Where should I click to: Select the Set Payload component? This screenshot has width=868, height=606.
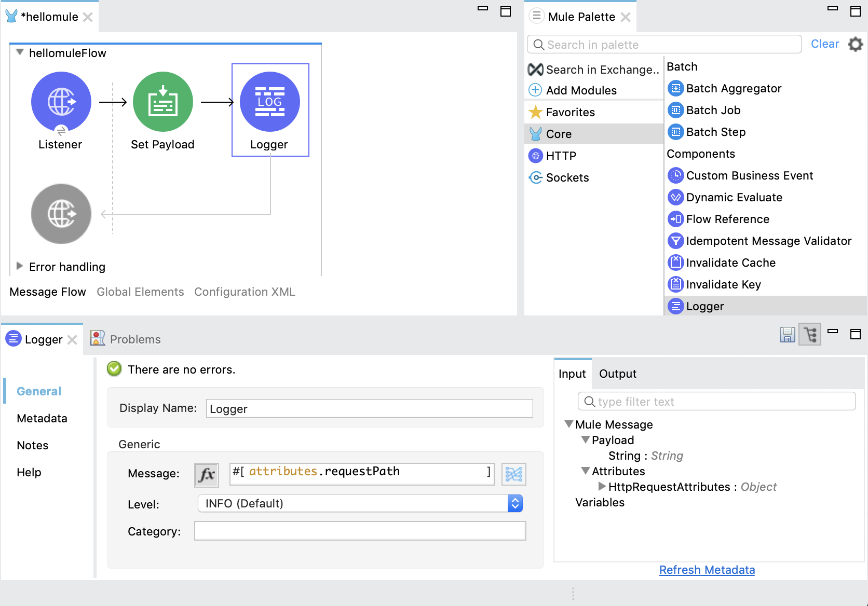point(163,102)
